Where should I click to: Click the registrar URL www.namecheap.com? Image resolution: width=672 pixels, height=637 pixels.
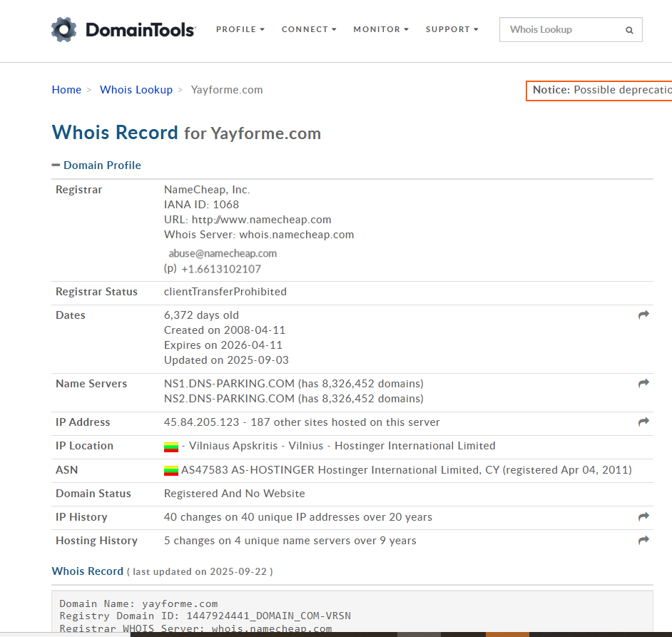click(261, 220)
